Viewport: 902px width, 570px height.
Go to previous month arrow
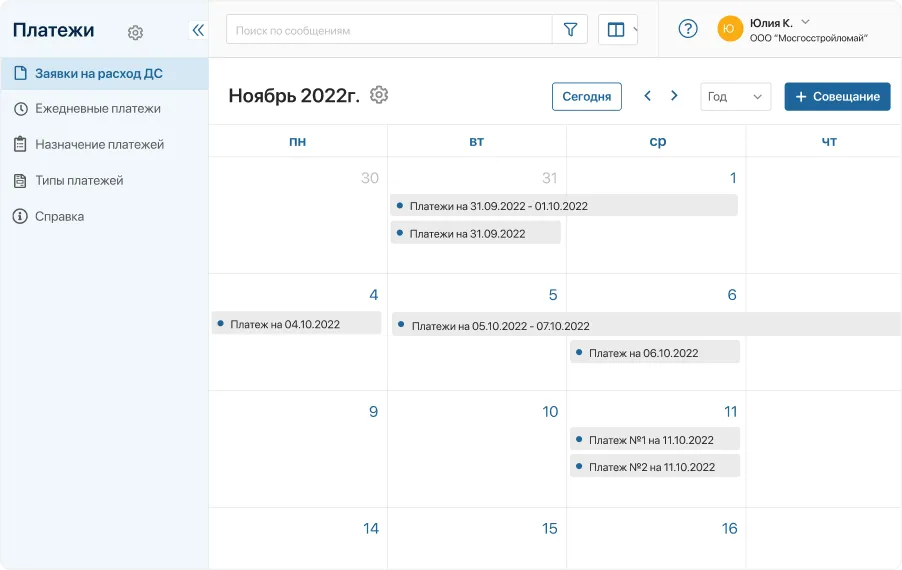tap(648, 96)
